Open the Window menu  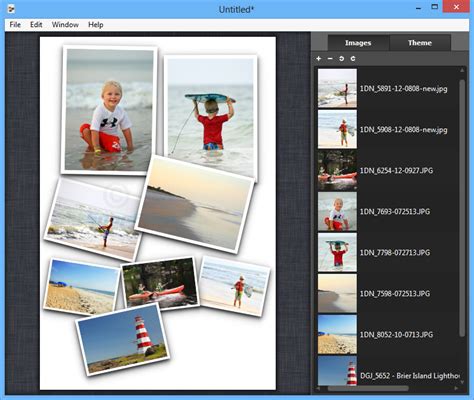pos(65,25)
